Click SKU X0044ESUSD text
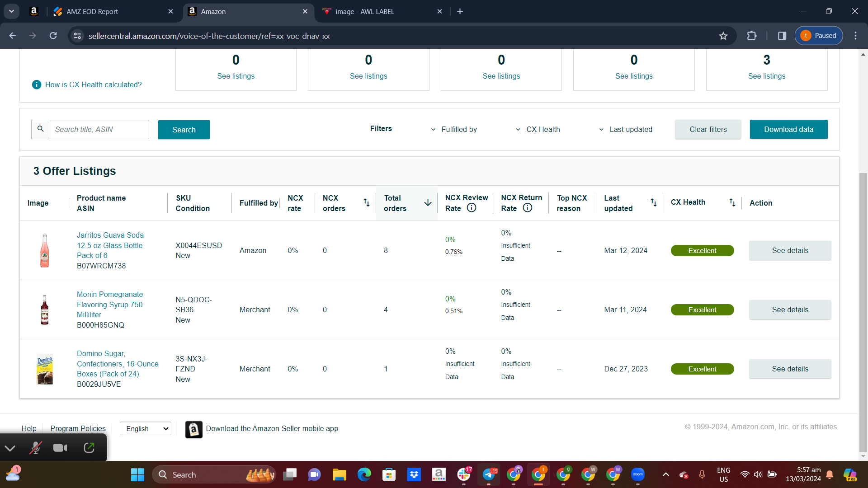The height and width of the screenshot is (488, 868). [x=198, y=245]
